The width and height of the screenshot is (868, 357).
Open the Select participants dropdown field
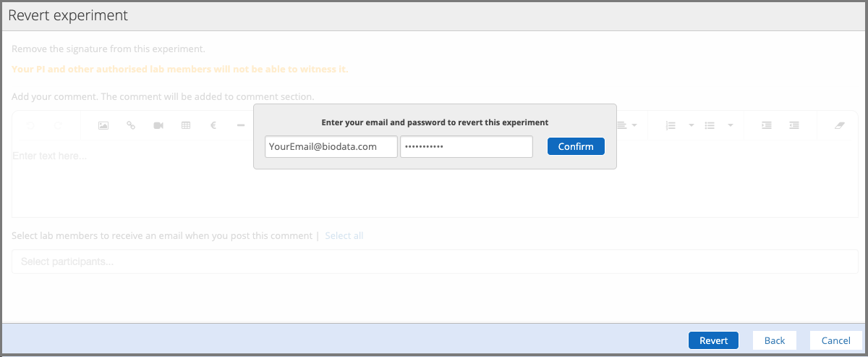click(x=434, y=261)
